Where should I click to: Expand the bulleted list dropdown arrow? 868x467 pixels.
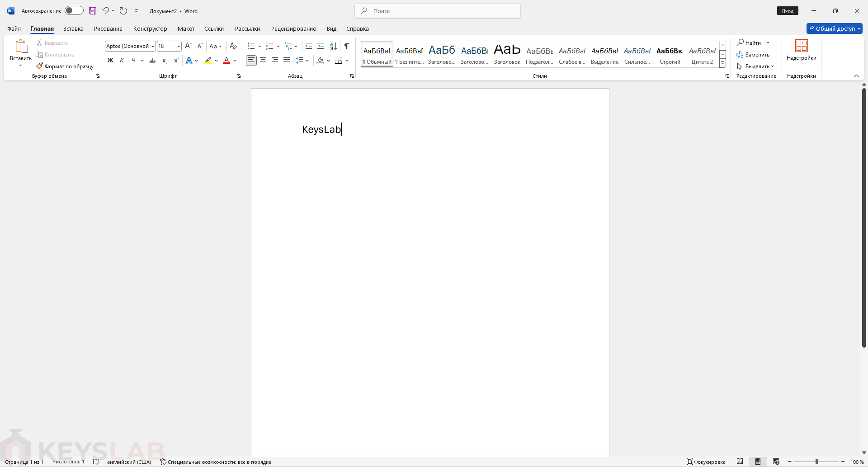tap(259, 46)
